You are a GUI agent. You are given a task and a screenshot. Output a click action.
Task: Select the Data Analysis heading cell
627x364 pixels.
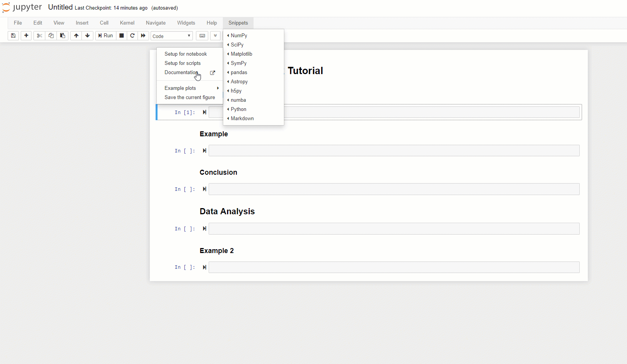click(x=227, y=212)
